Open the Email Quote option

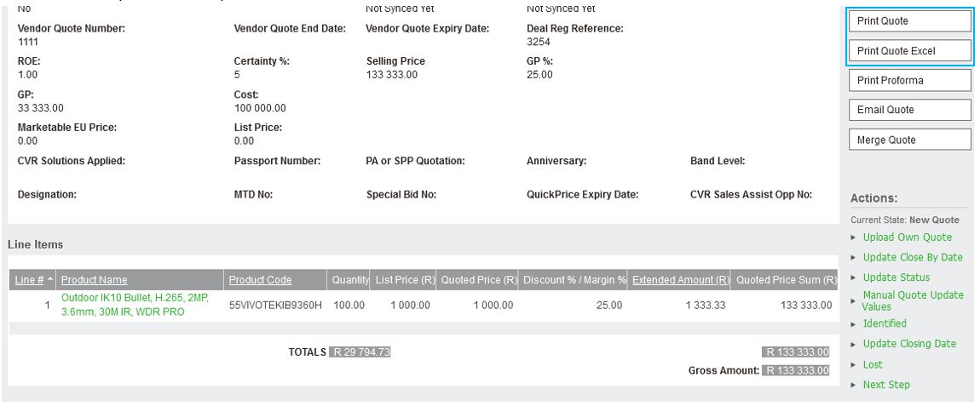coord(908,111)
